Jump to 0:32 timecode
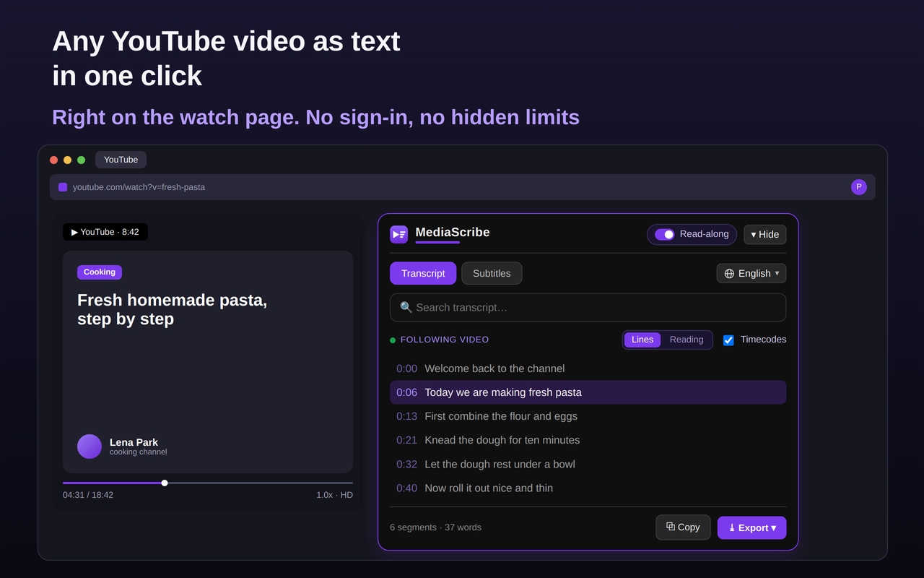Image resolution: width=924 pixels, height=578 pixels. (406, 464)
